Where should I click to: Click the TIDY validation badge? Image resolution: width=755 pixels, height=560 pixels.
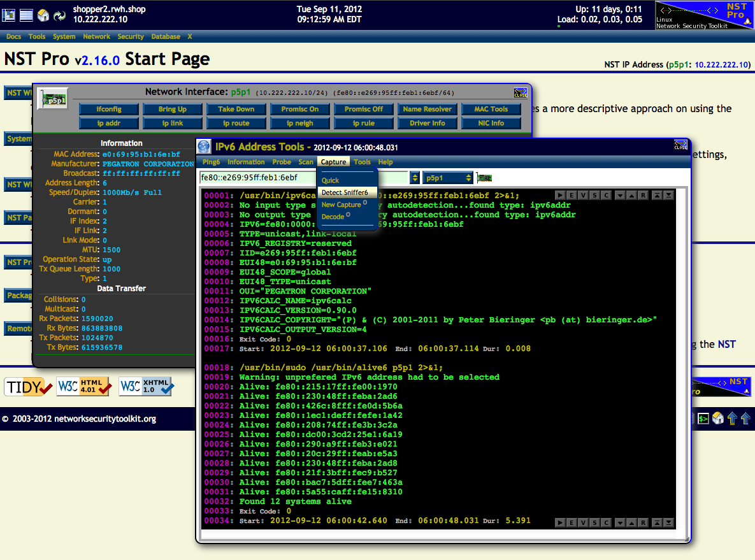(29, 387)
